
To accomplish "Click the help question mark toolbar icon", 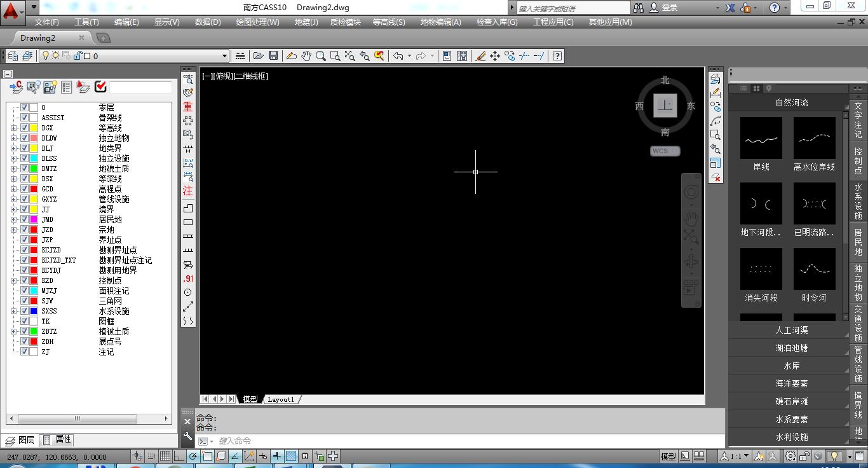I will click(x=557, y=56).
